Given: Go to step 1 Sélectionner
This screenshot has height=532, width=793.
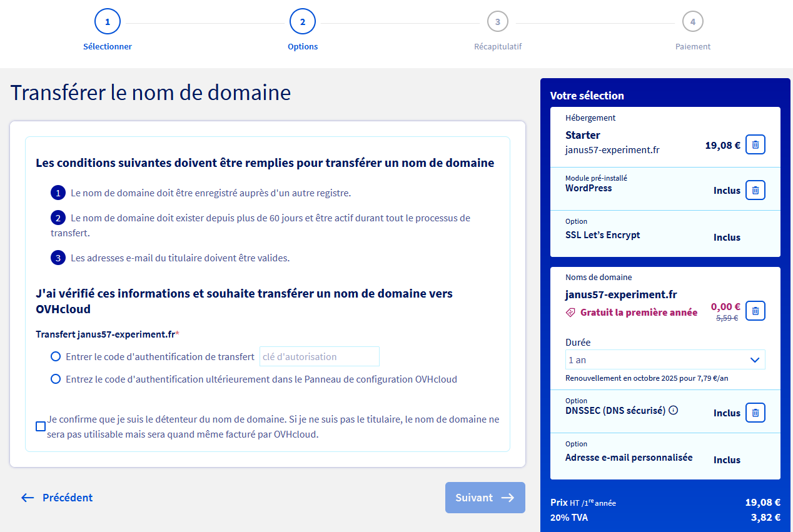Looking at the screenshot, I should (x=108, y=22).
